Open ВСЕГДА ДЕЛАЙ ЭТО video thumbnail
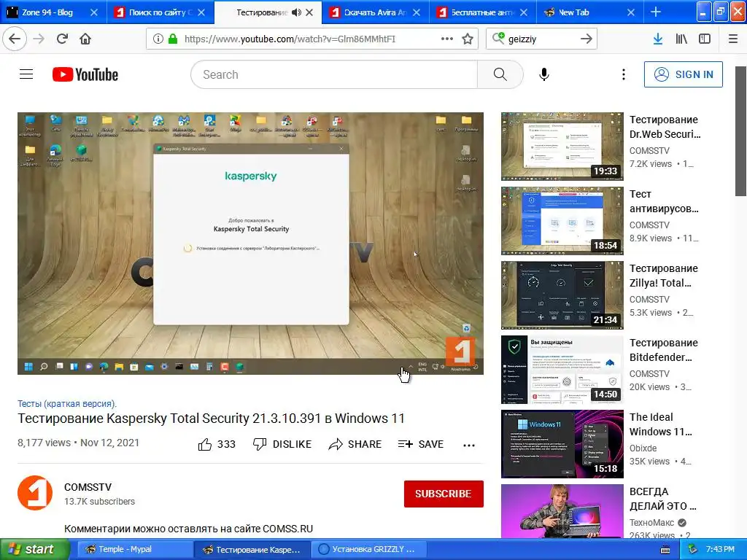Screen dimensions: 747x560 (x=562, y=511)
